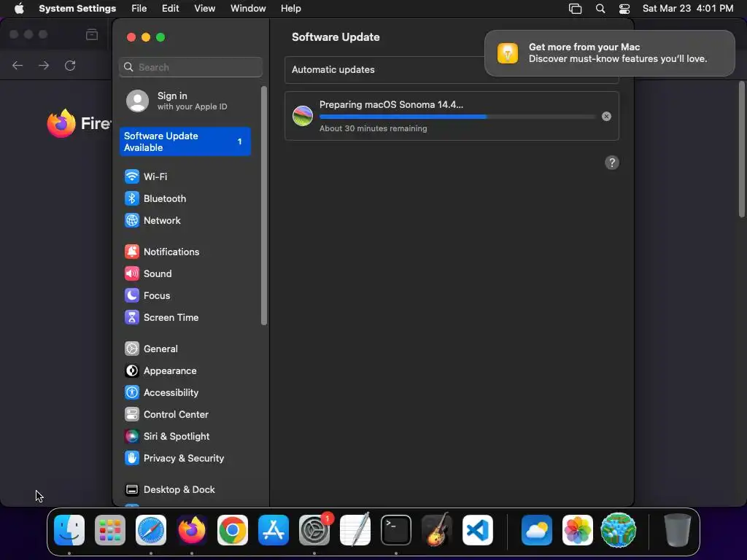Click System Settings Dock icon
This screenshot has width=747, height=560.
pos(314,529)
